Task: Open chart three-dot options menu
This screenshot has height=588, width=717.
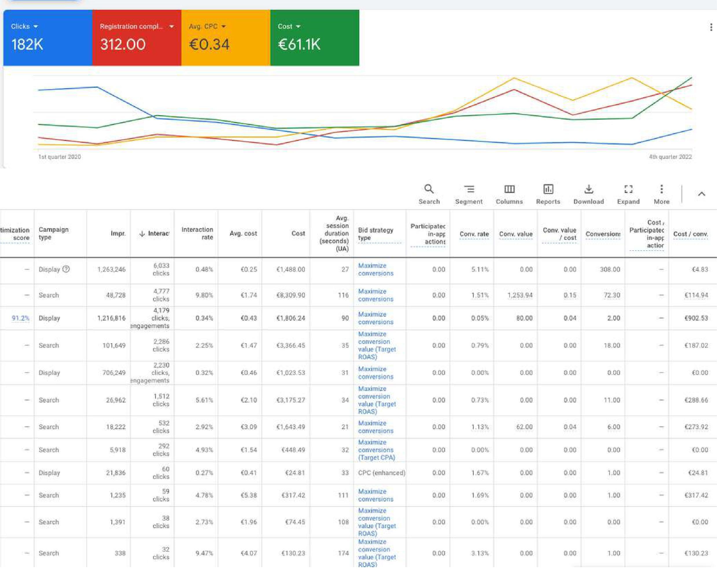Action: click(711, 27)
